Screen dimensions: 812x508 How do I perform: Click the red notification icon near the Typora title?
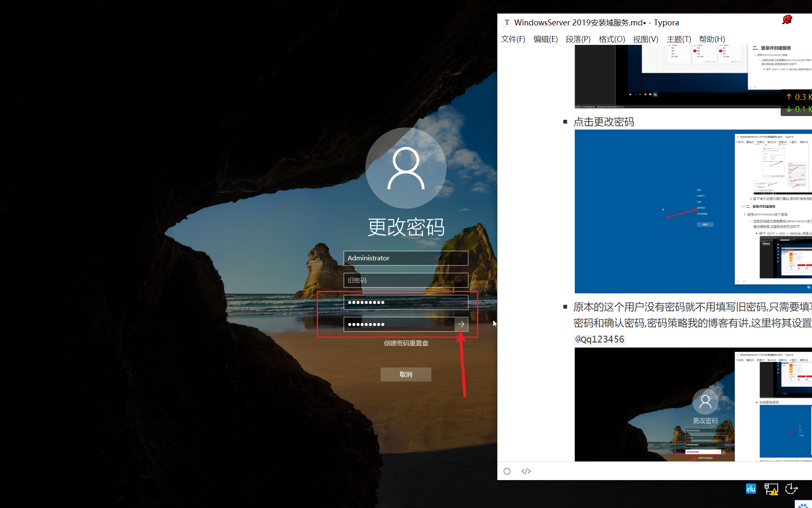(787, 20)
